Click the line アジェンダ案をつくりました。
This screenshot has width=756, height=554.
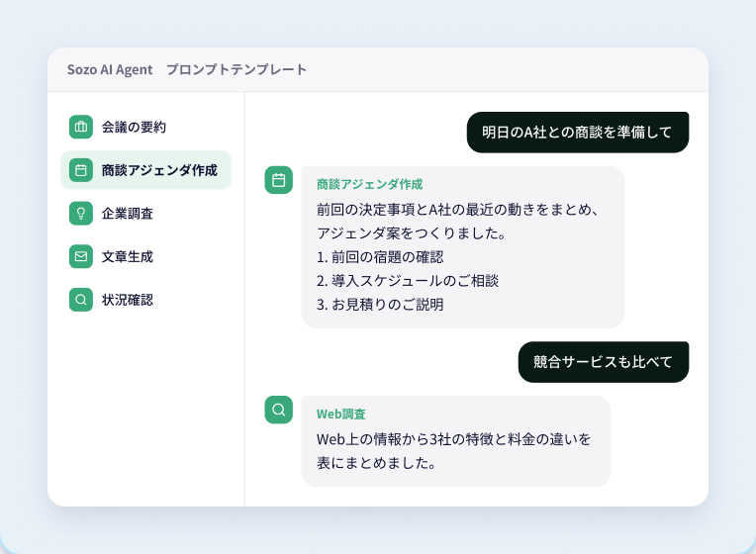(x=412, y=233)
